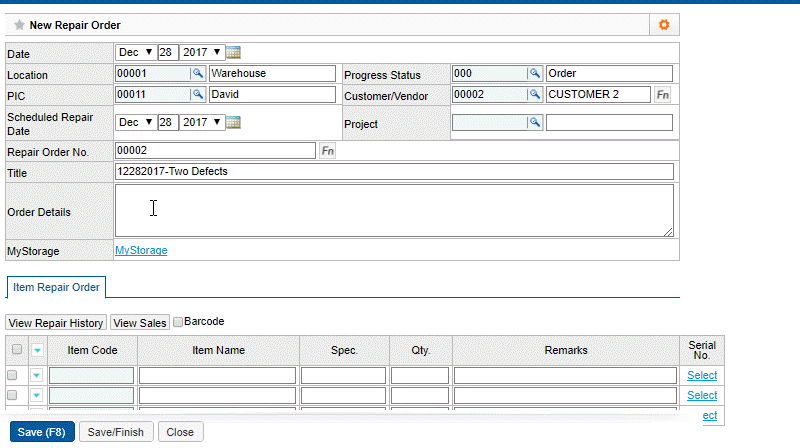Click the Order Details resize grip
Image resolution: width=800 pixels, height=448 pixels.
pos(668,232)
